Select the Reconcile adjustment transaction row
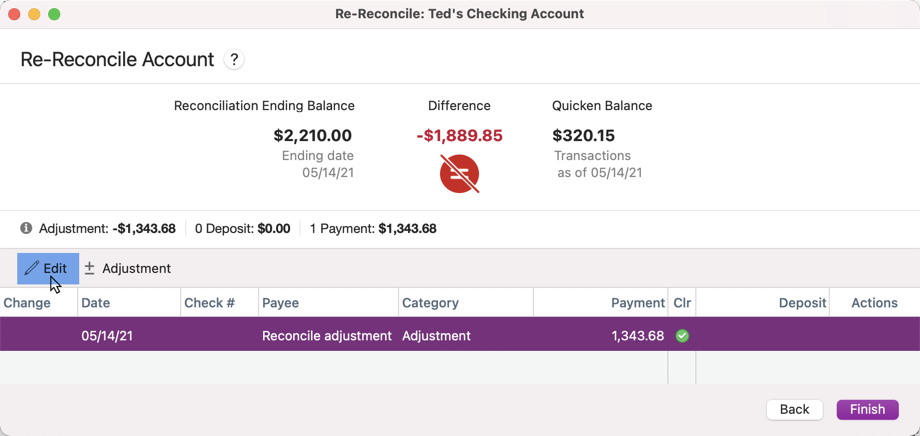This screenshot has height=436, width=920. pyautogui.click(x=327, y=336)
